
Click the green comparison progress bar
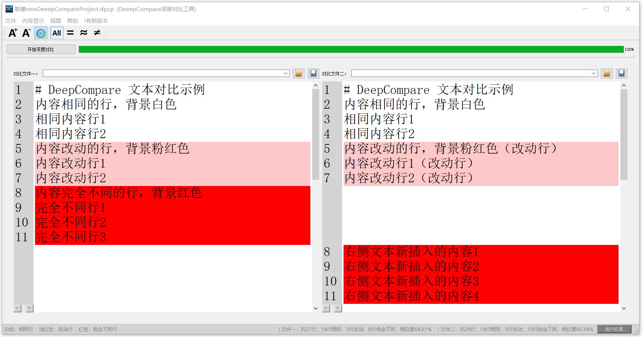click(x=351, y=49)
